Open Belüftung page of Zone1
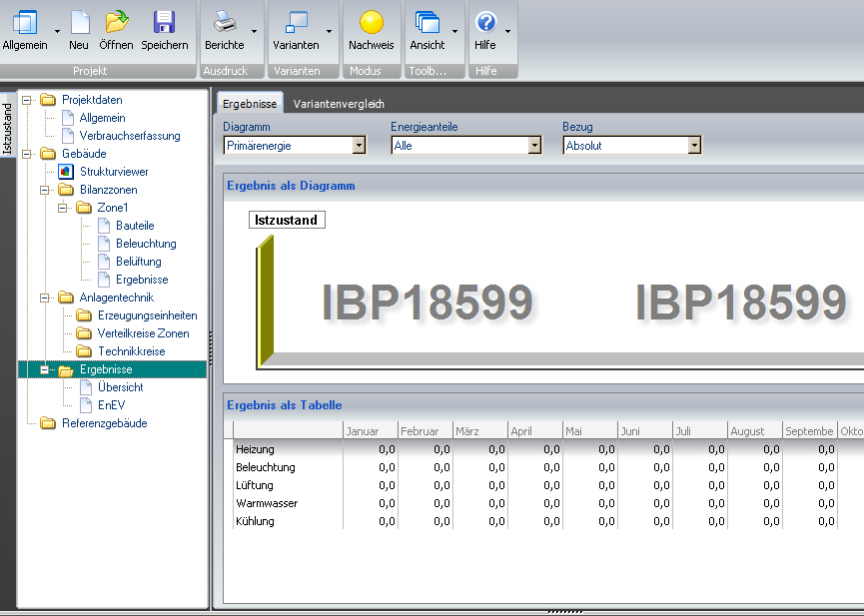The width and height of the screenshot is (864, 616). pyautogui.click(x=138, y=262)
